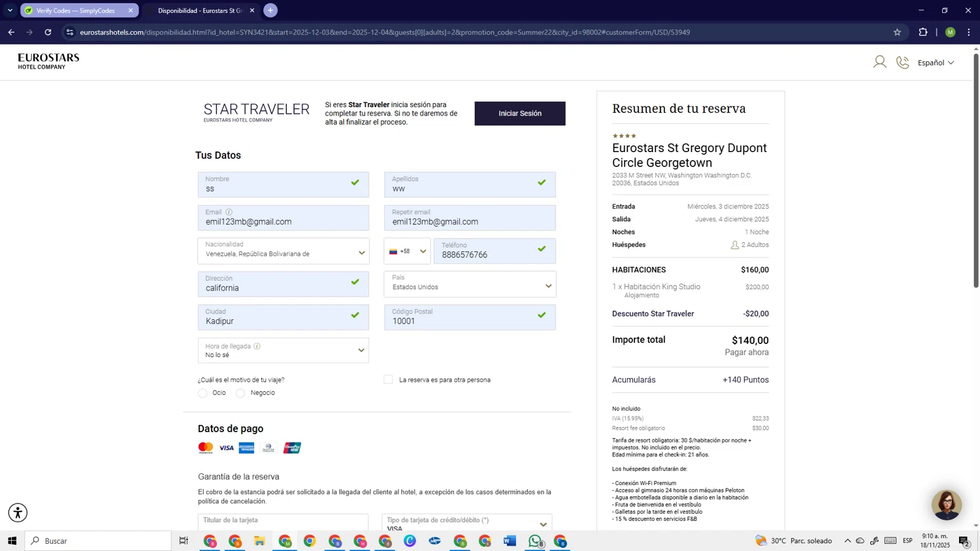This screenshot has width=980, height=551.
Task: View site information icon in address bar
Action: pyautogui.click(x=70, y=32)
